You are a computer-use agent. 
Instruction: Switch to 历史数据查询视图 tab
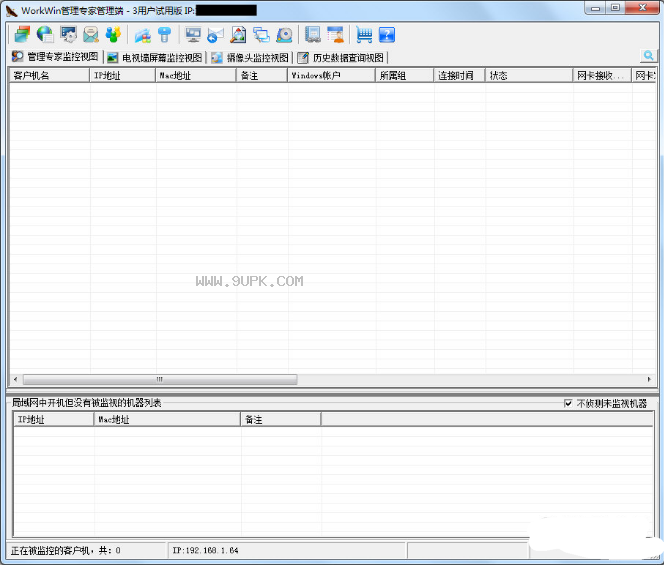[341, 57]
